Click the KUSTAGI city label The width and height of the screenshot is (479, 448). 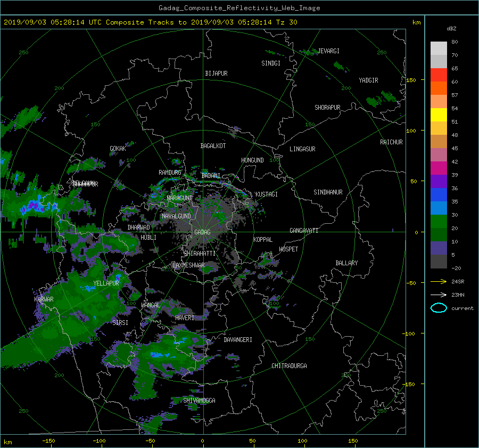(267, 194)
